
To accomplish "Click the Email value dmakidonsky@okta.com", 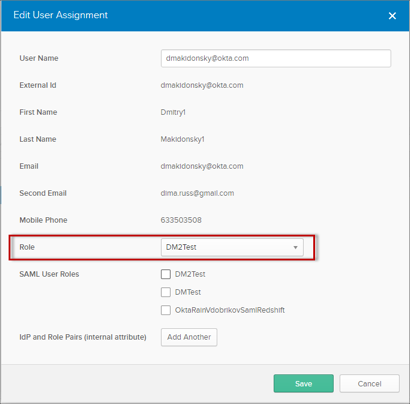I will (x=202, y=166).
